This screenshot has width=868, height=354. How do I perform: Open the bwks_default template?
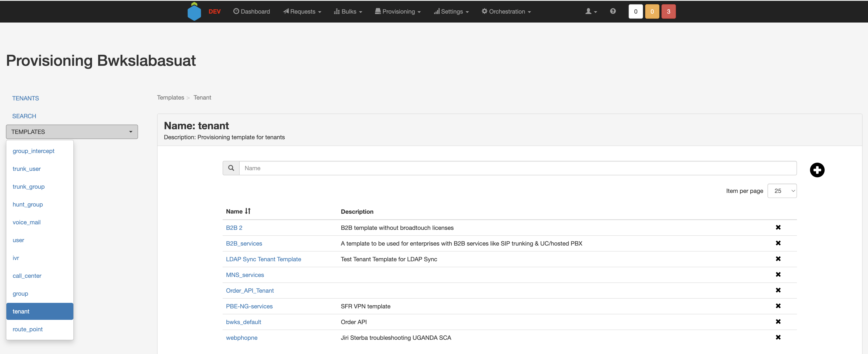click(x=244, y=322)
